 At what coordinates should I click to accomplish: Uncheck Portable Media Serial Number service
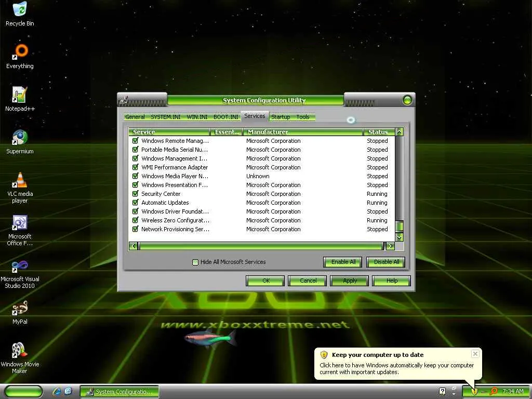[x=136, y=149]
